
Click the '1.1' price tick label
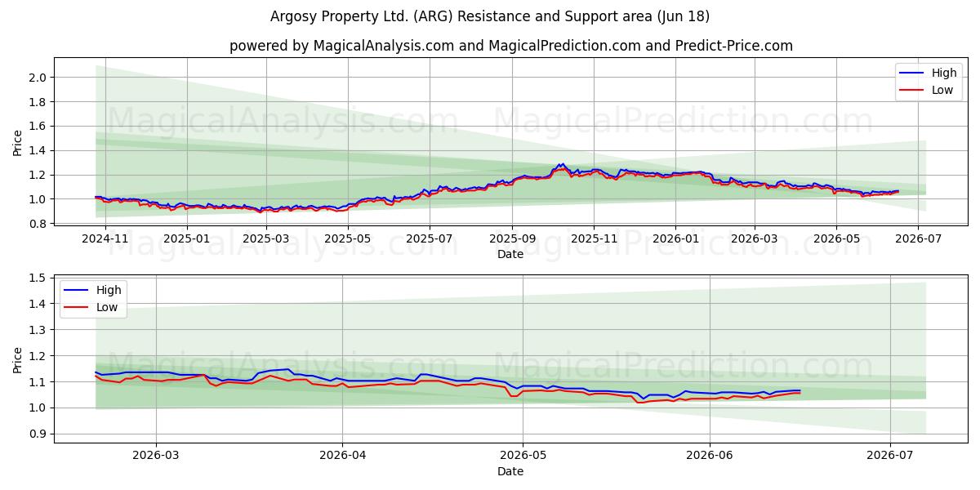point(39,382)
